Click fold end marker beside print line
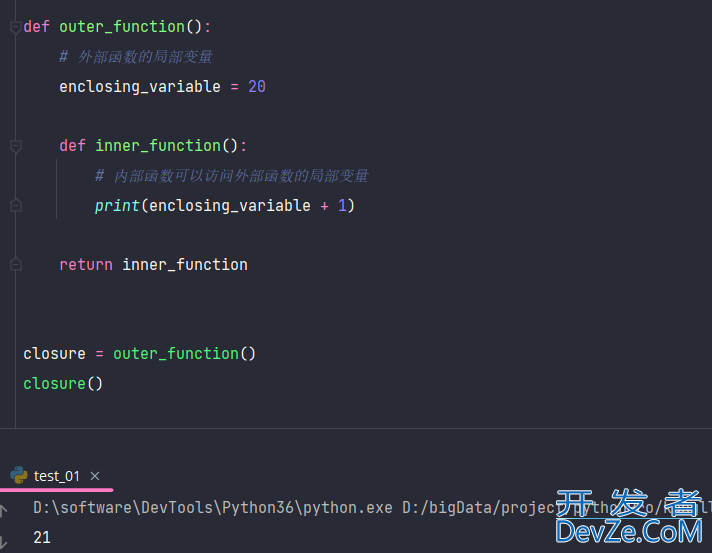The image size is (712, 553). pyautogui.click(x=15, y=206)
